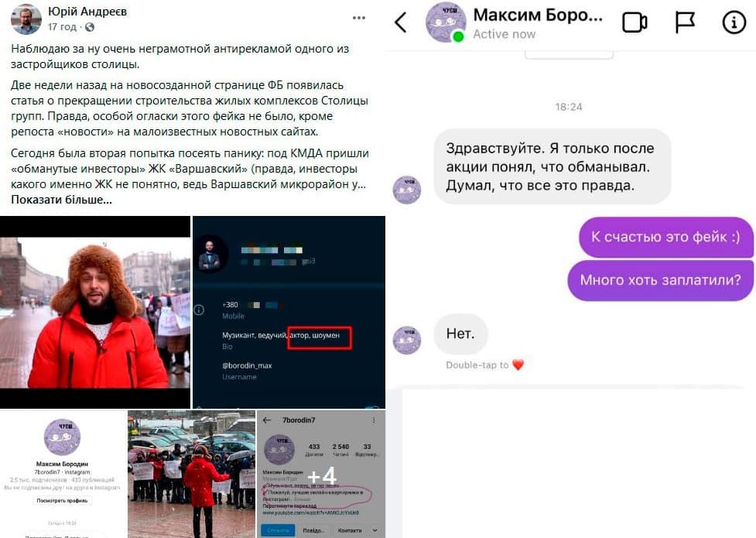Go back using the chat back arrow
The image size is (756, 538).
tap(401, 22)
